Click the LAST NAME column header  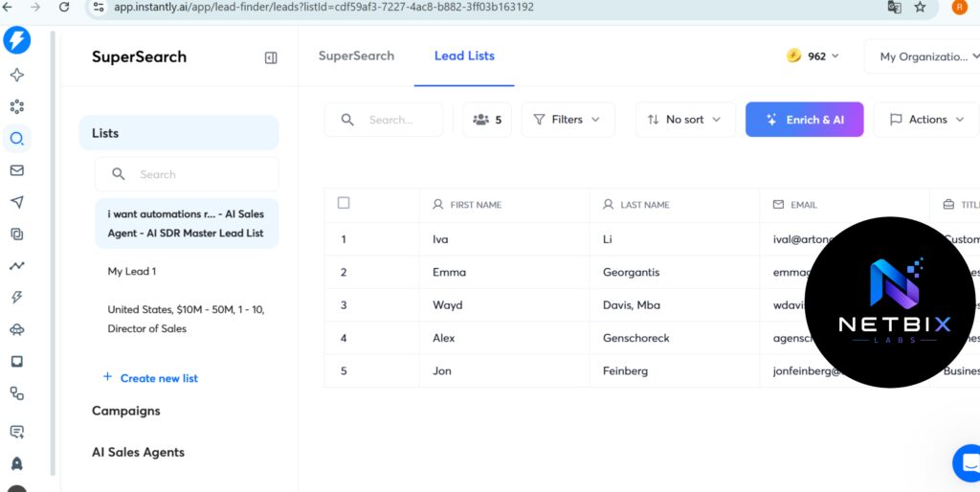(644, 205)
